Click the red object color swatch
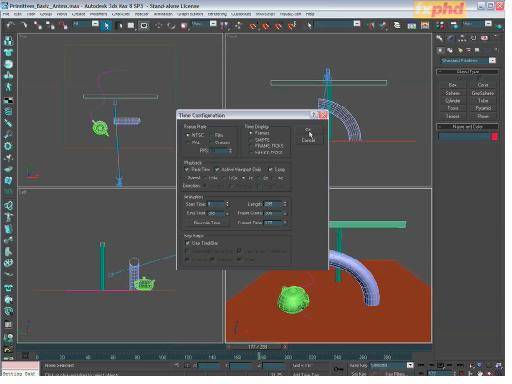This screenshot has height=384, width=512. [x=495, y=136]
